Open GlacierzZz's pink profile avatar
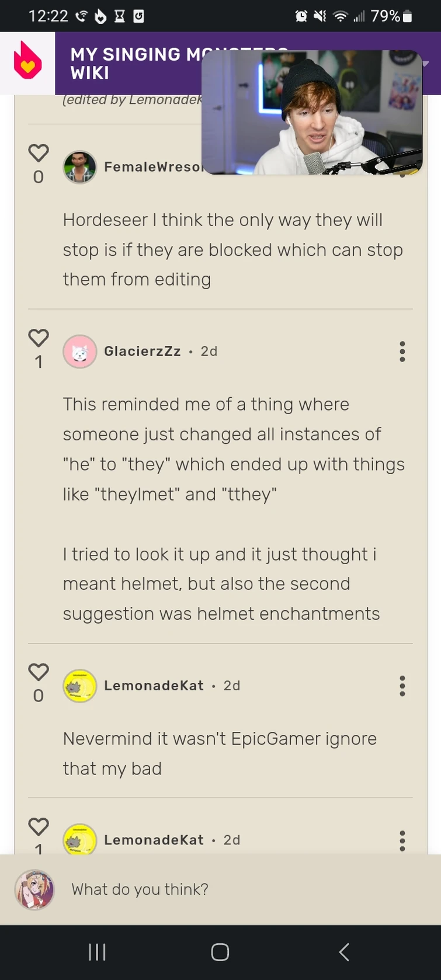This screenshot has height=980, width=441. 79,352
